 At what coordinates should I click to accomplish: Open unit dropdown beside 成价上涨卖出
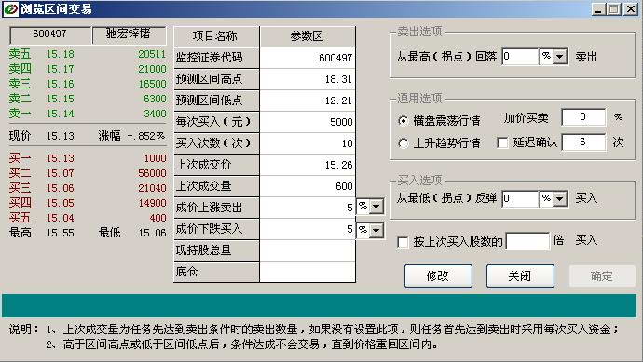point(376,207)
